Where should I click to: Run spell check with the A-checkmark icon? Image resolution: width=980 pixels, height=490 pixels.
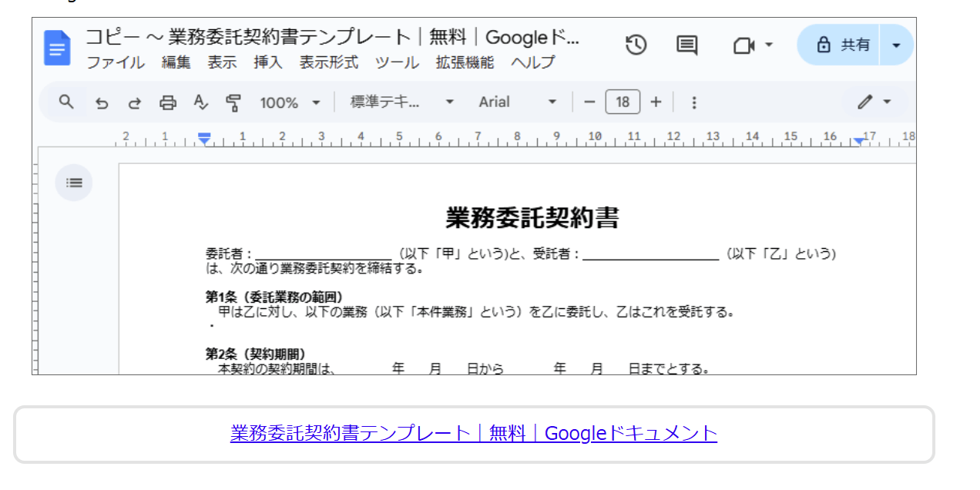tap(200, 102)
